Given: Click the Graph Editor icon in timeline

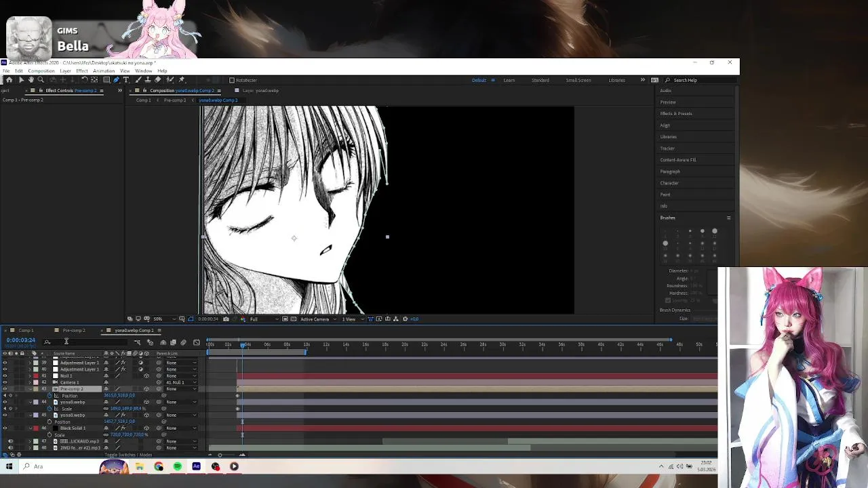Looking at the screenshot, I should click(197, 342).
